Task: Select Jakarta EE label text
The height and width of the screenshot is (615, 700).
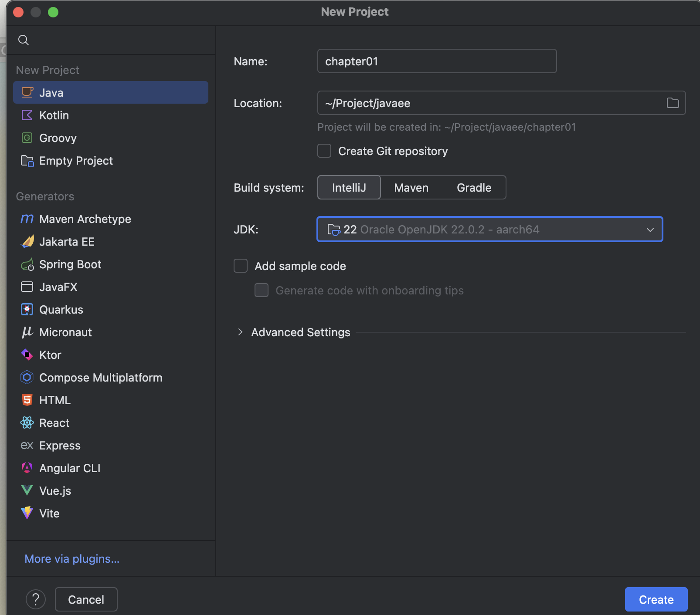Action: point(67,241)
